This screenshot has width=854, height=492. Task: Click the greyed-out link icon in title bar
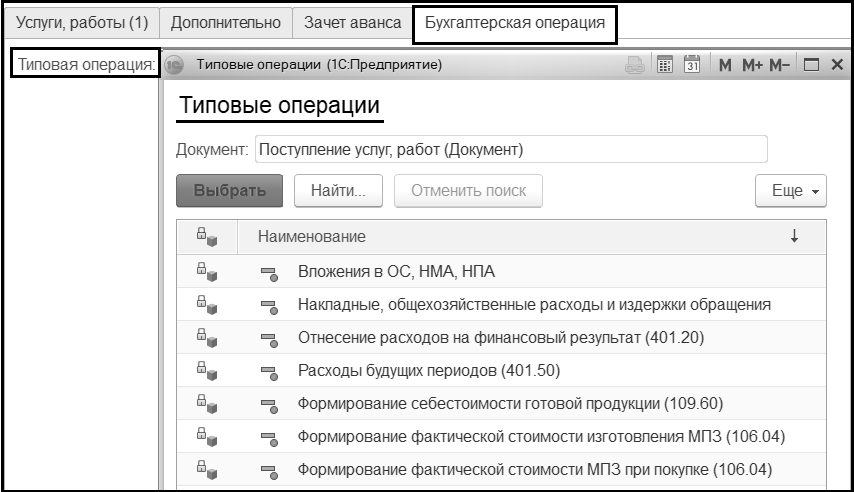[x=635, y=65]
